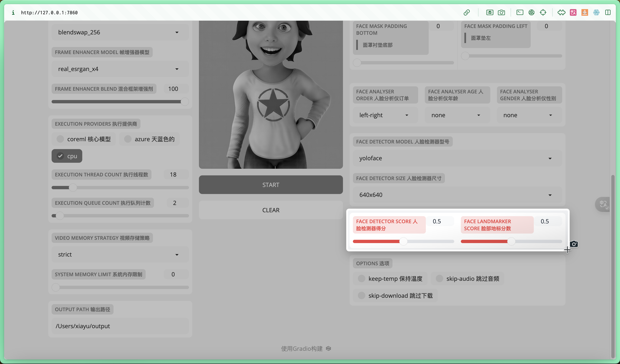
Task: Click the FRAME ENHANCER MODEL label
Action: pos(102,52)
